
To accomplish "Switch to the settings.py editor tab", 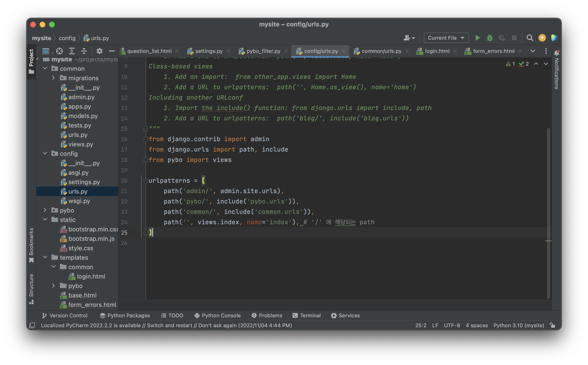I will [x=209, y=51].
